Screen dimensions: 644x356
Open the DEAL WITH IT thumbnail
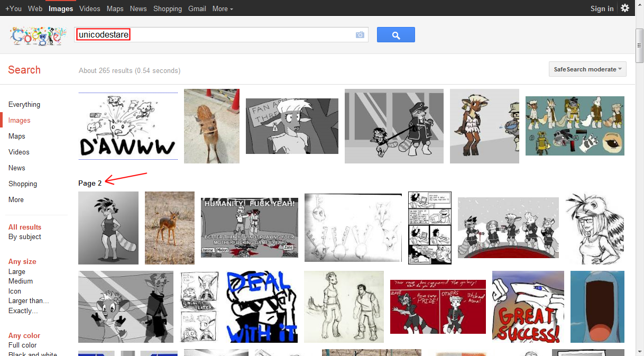click(262, 307)
